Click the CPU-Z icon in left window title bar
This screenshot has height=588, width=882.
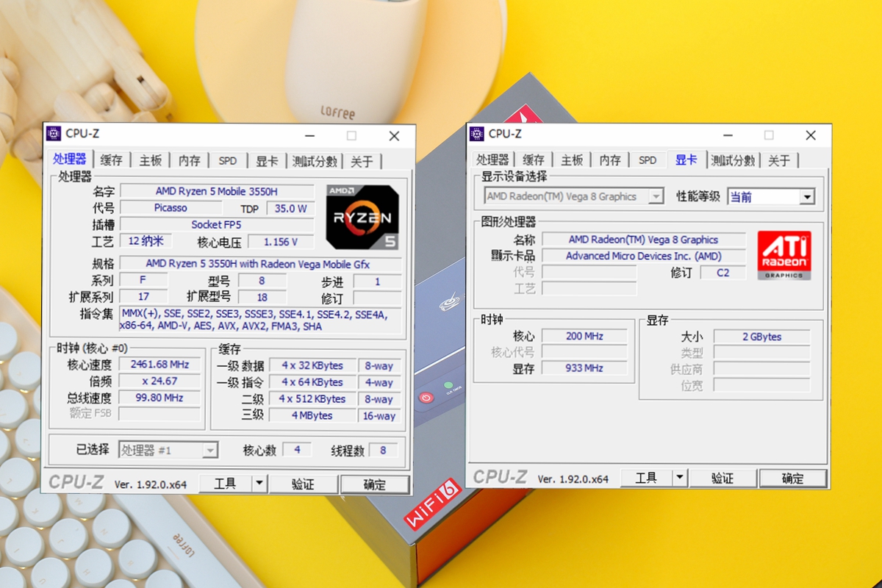point(54,134)
